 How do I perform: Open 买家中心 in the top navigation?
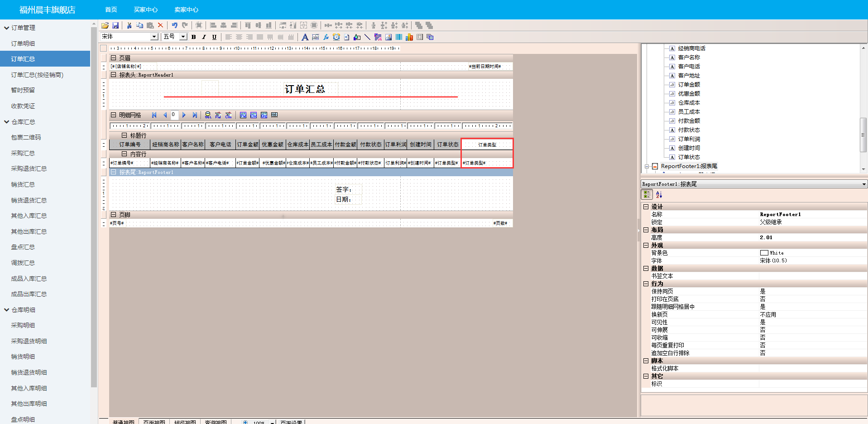(145, 10)
